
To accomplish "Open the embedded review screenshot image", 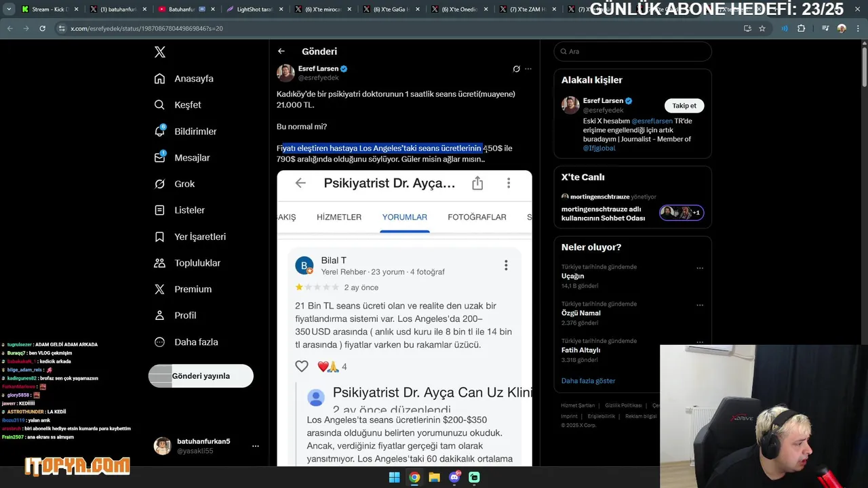I will pyautogui.click(x=404, y=319).
